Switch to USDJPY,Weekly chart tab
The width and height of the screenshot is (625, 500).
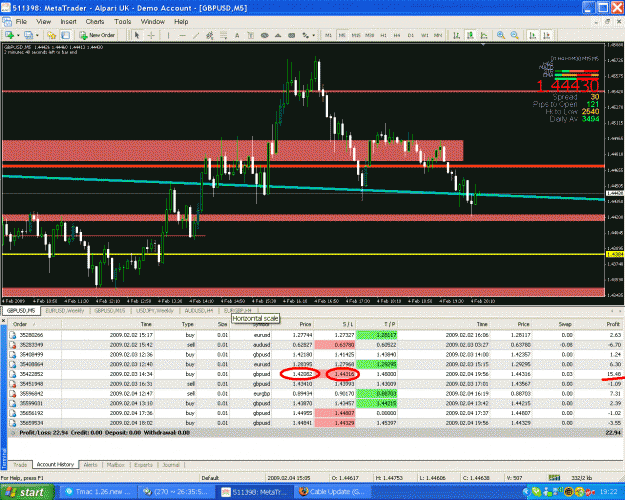pos(155,311)
